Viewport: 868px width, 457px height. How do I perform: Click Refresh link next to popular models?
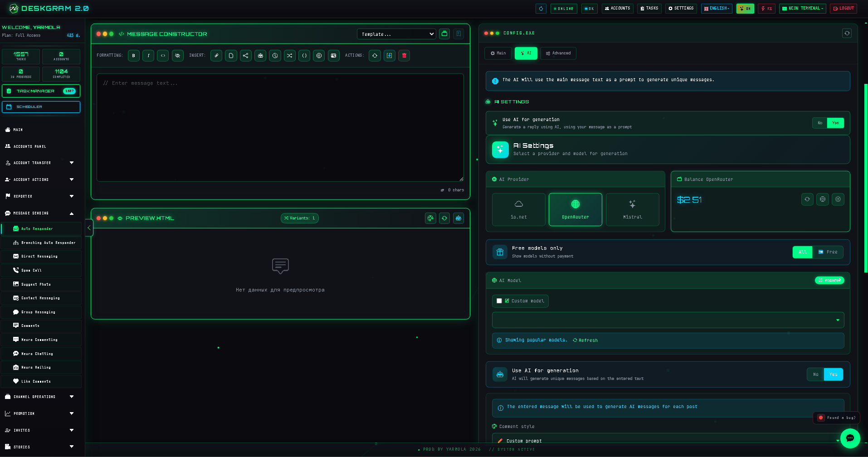[585, 340]
